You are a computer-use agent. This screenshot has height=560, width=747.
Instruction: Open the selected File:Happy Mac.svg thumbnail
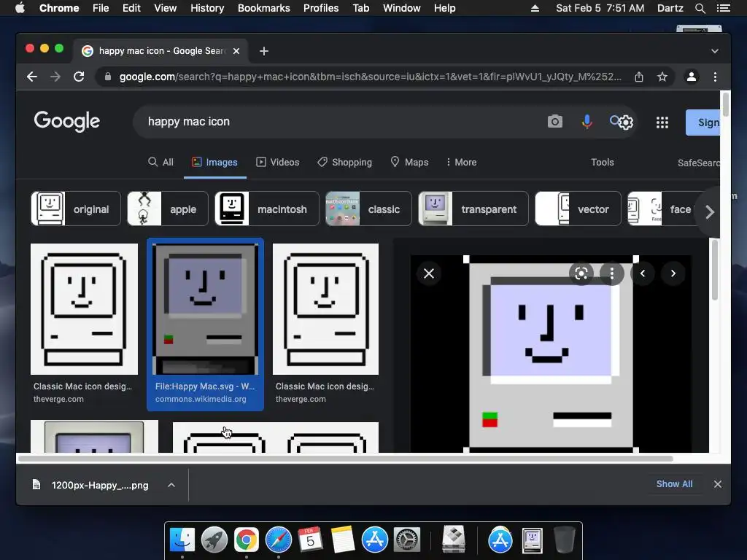tap(205, 309)
